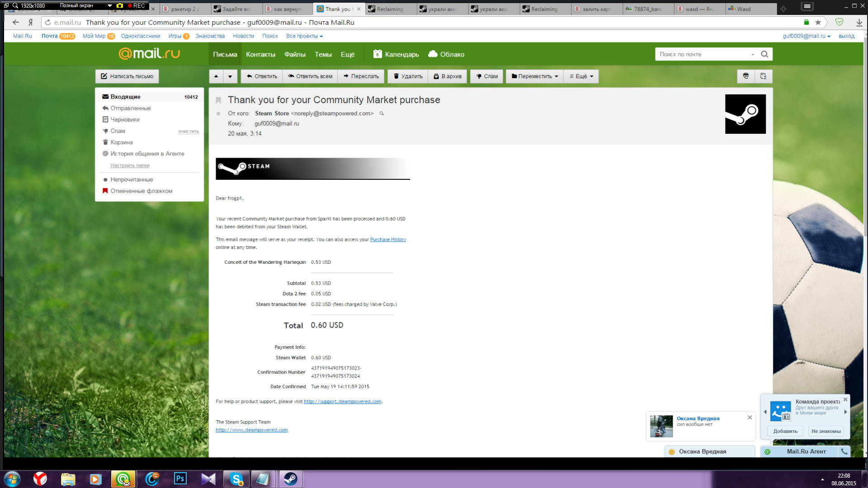The width and height of the screenshot is (868, 488).
Task: Expand Все проекты menu
Action: pos(304,36)
